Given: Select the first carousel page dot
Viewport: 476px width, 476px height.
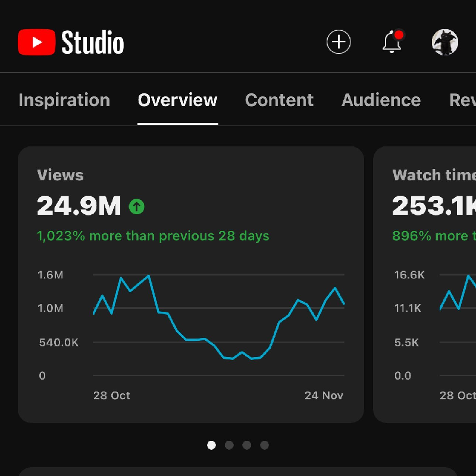Looking at the screenshot, I should point(212,445).
